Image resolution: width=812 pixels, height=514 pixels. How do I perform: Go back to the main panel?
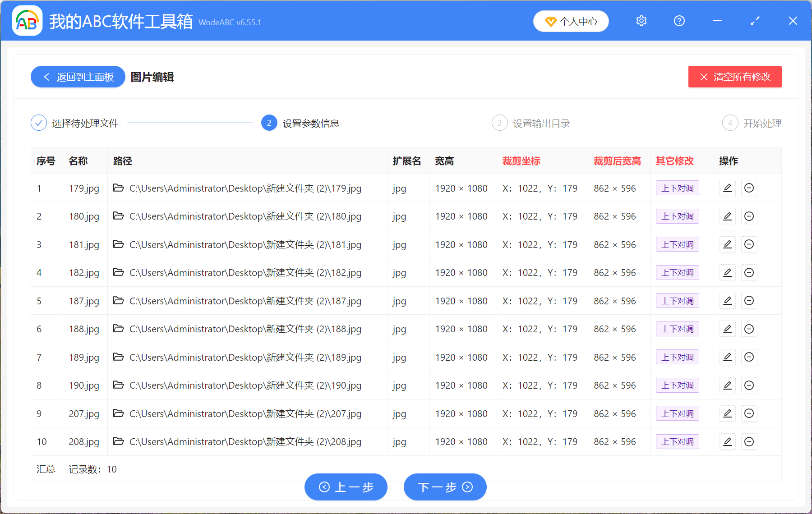click(78, 77)
